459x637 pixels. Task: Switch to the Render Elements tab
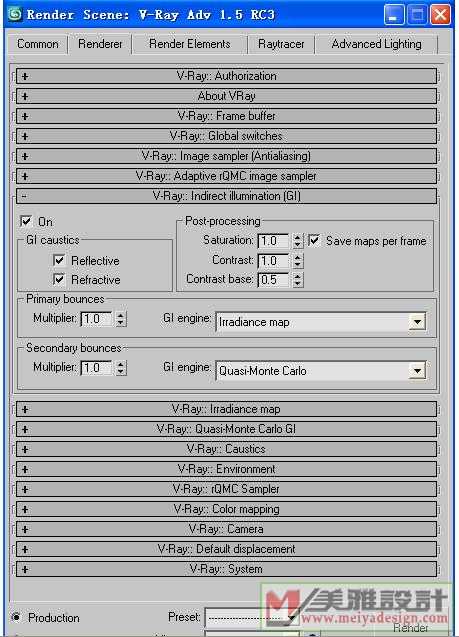click(x=190, y=44)
